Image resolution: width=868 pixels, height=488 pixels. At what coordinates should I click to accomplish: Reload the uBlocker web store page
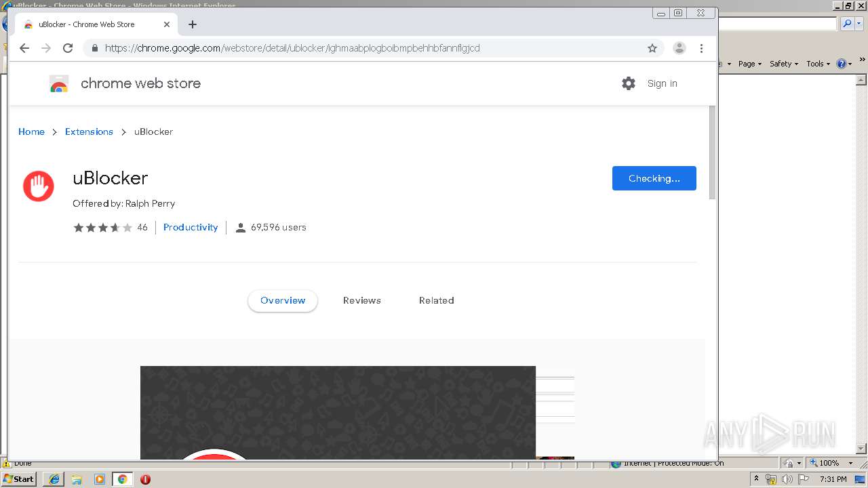click(x=68, y=48)
